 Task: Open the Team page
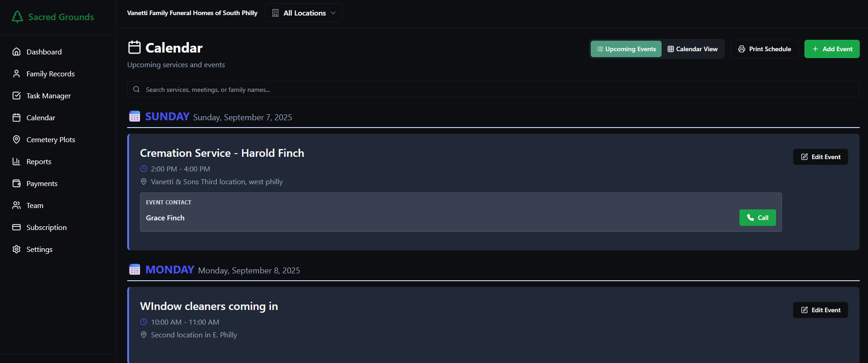coord(35,205)
